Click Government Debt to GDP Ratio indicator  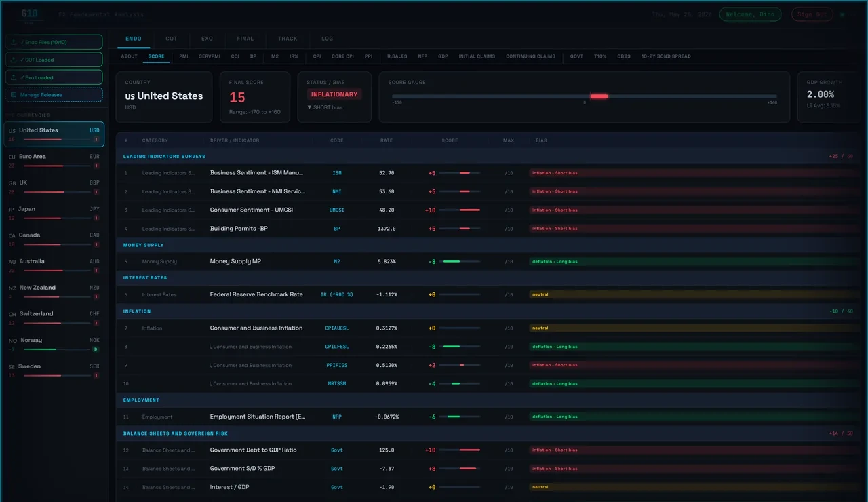tap(253, 450)
